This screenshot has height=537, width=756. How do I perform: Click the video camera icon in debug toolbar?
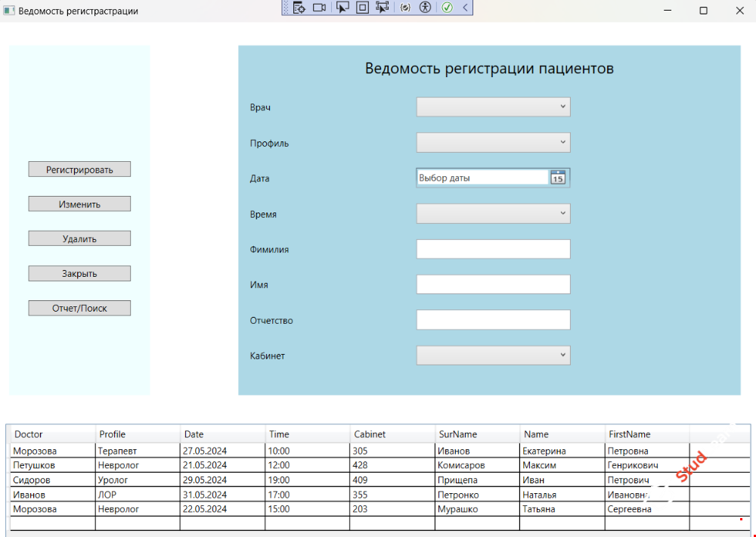coord(319,8)
